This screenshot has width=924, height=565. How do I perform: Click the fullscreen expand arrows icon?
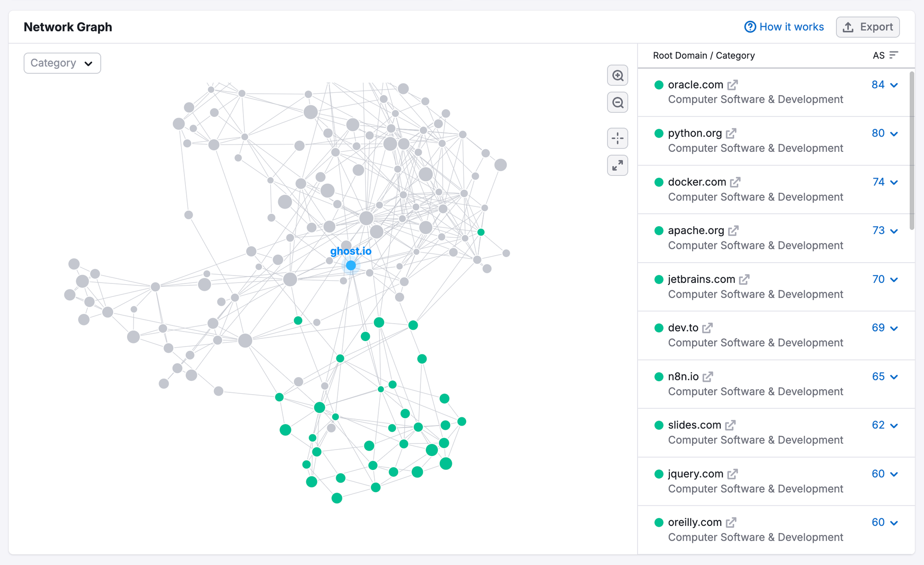618,165
